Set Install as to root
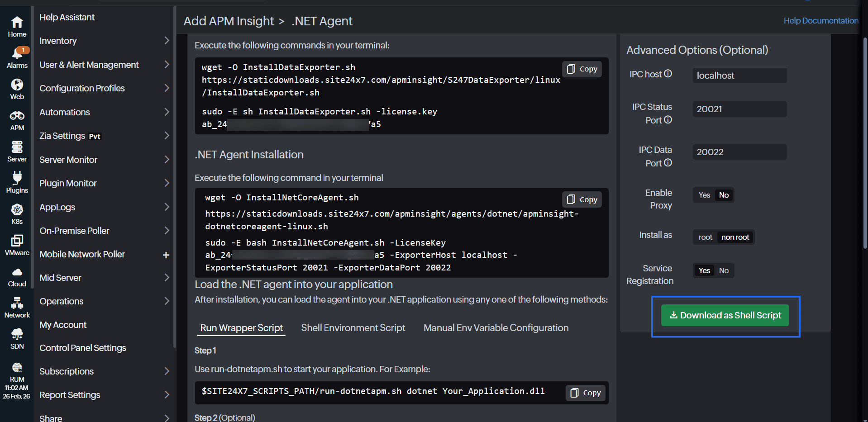868x422 pixels. pyautogui.click(x=705, y=237)
